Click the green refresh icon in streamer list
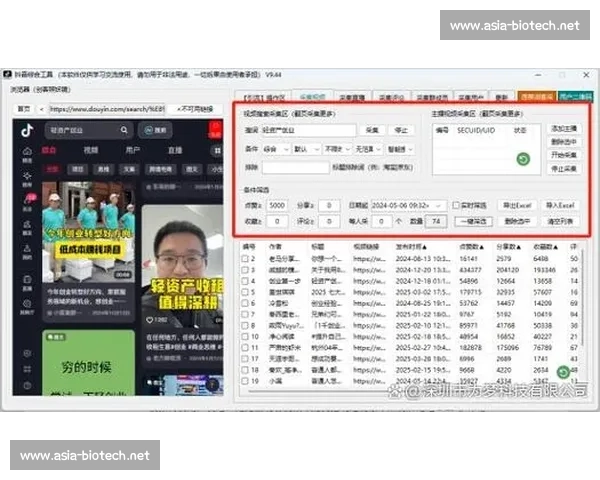The width and height of the screenshot is (600, 480). (x=521, y=159)
